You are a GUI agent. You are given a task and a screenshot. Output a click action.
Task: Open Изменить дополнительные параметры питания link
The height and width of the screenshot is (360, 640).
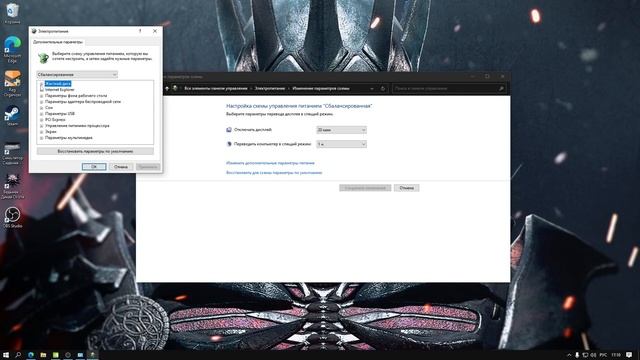click(x=270, y=163)
